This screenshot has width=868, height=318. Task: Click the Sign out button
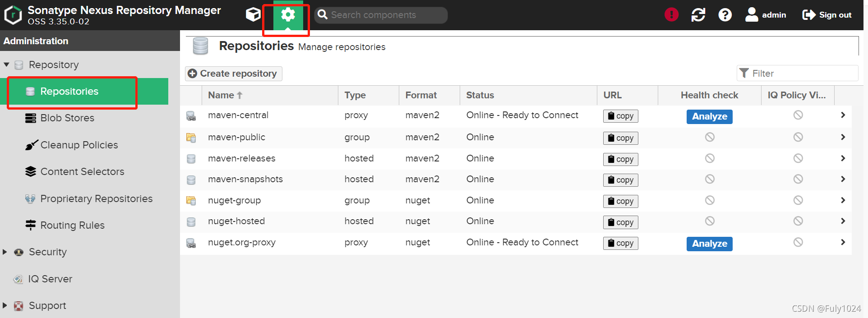827,15
